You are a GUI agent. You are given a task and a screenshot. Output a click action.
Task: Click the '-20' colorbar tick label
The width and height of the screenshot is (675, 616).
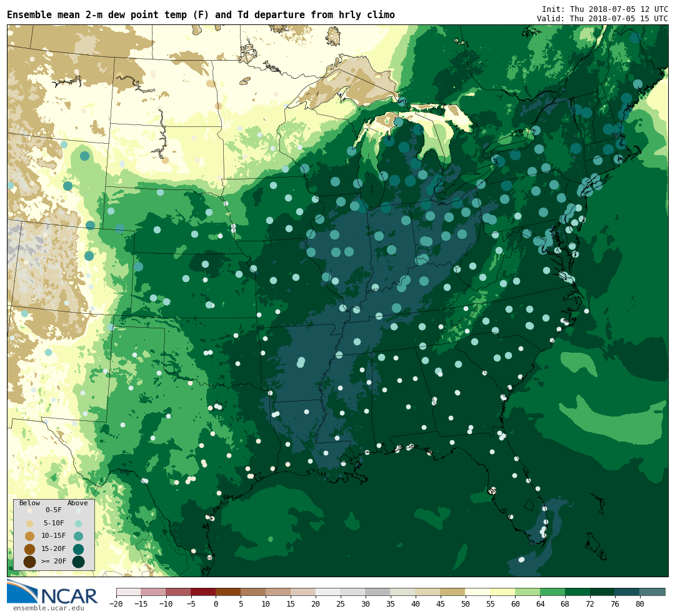[x=116, y=604]
